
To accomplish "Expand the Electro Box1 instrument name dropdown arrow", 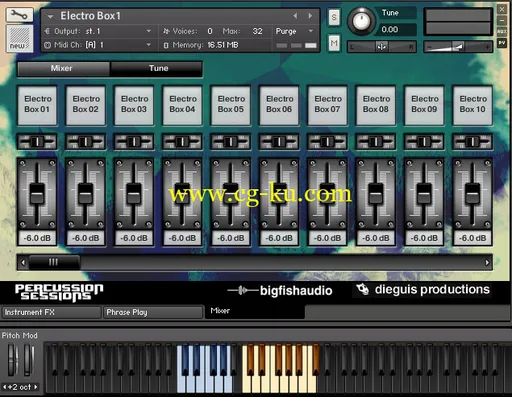I will (50, 16).
